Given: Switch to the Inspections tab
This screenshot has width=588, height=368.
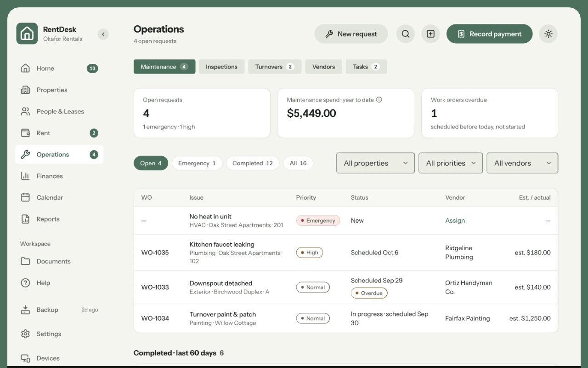Looking at the screenshot, I should click(221, 67).
